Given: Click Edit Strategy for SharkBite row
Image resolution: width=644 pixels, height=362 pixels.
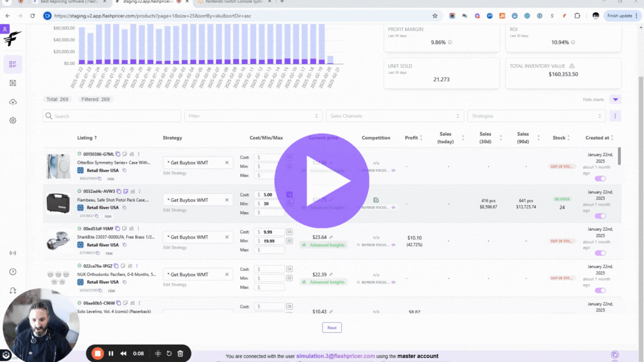Looking at the screenshot, I should 175,247.
